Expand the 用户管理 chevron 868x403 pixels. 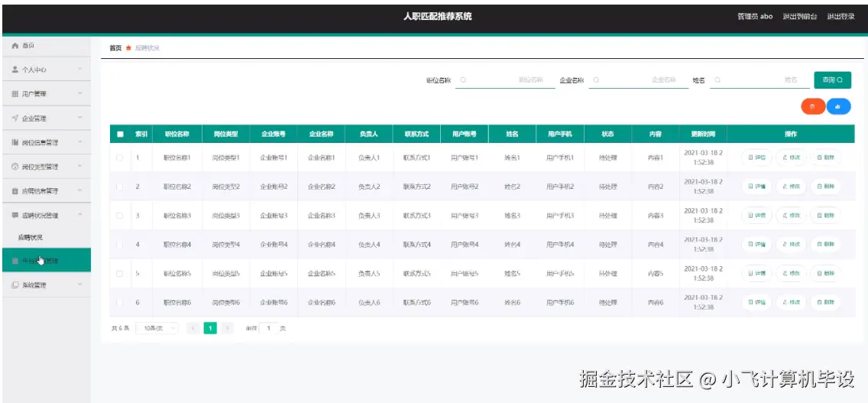pyautogui.click(x=79, y=94)
